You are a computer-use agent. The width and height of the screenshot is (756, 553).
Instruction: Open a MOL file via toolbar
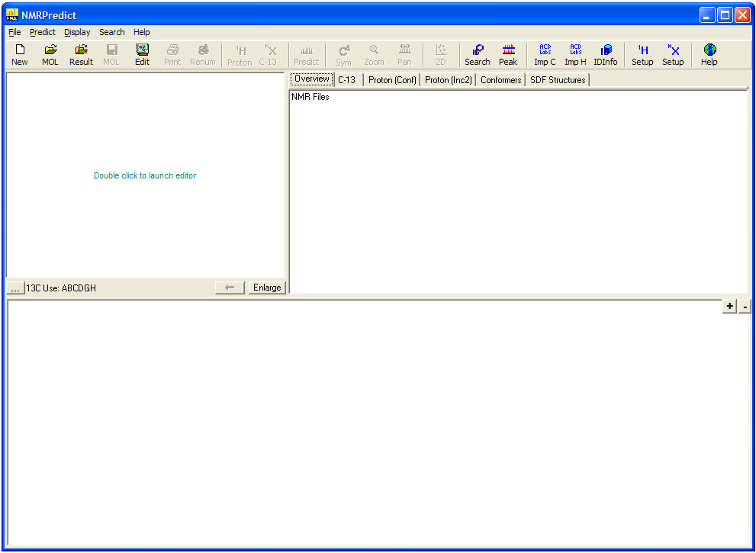coord(50,55)
